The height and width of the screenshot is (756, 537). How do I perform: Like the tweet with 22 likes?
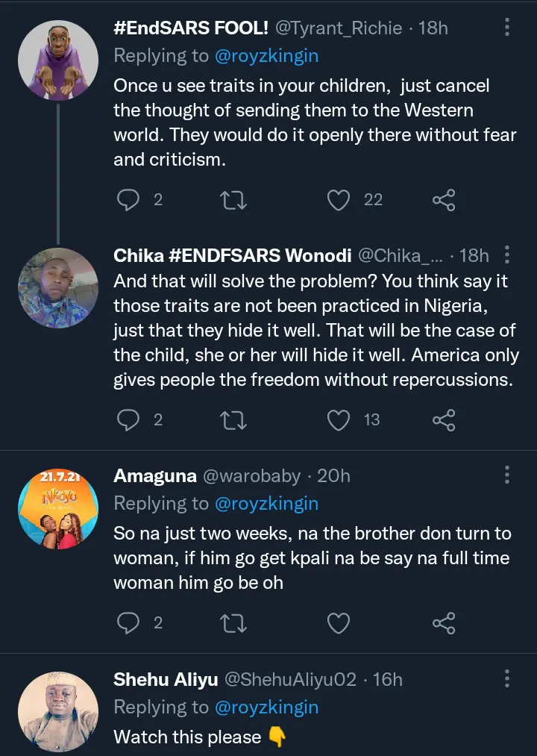[339, 199]
